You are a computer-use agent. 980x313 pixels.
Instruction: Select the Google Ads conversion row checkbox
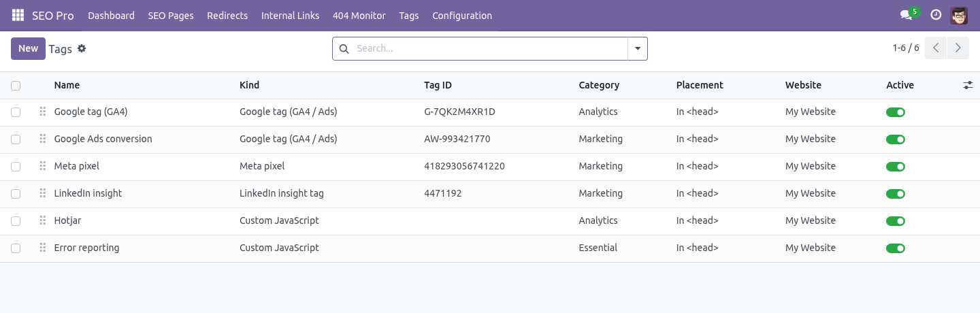[16, 139]
